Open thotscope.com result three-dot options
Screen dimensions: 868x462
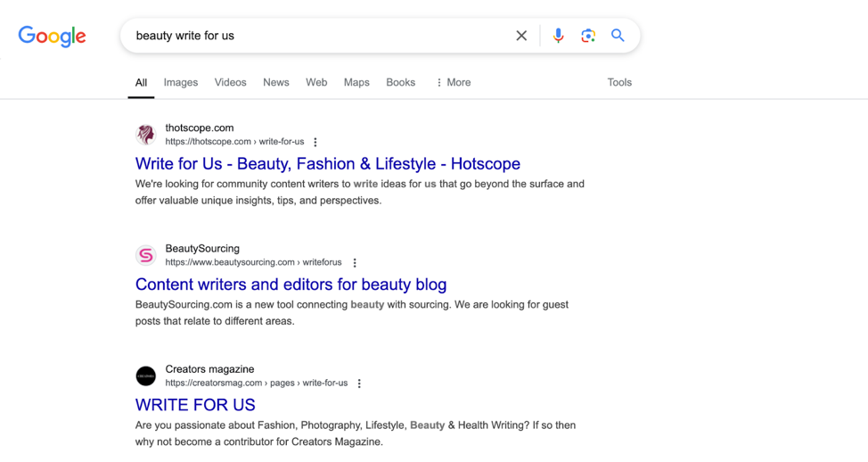tap(315, 142)
